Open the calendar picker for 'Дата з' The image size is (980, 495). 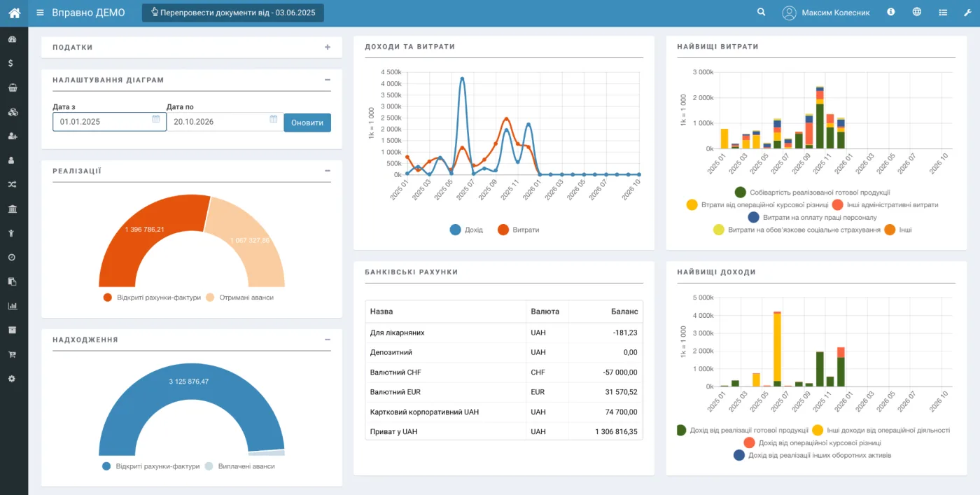(x=156, y=119)
